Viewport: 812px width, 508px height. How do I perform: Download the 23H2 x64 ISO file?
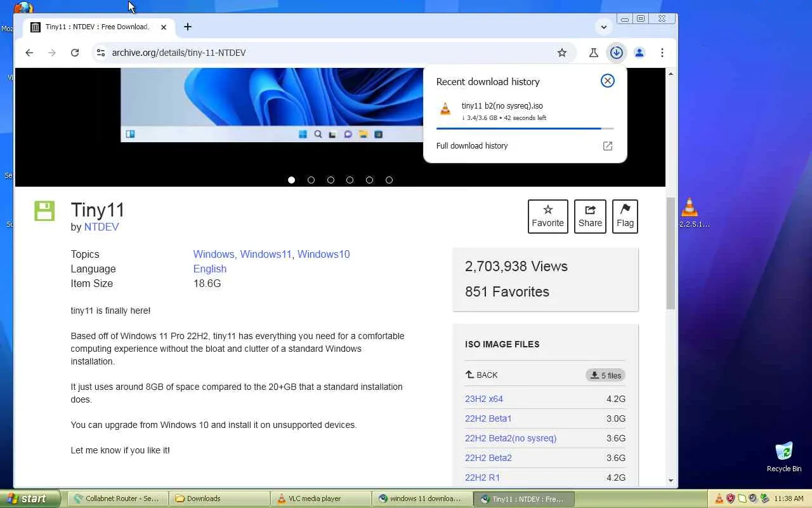click(x=484, y=399)
